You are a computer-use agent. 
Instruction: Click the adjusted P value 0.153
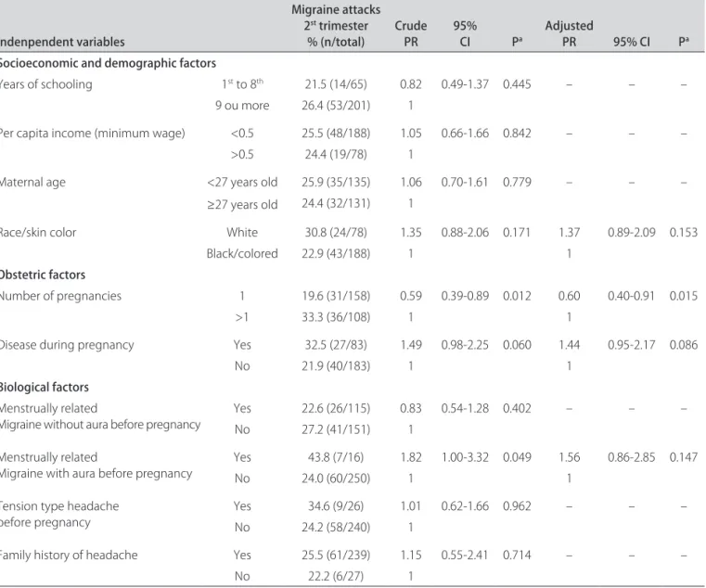point(684,232)
